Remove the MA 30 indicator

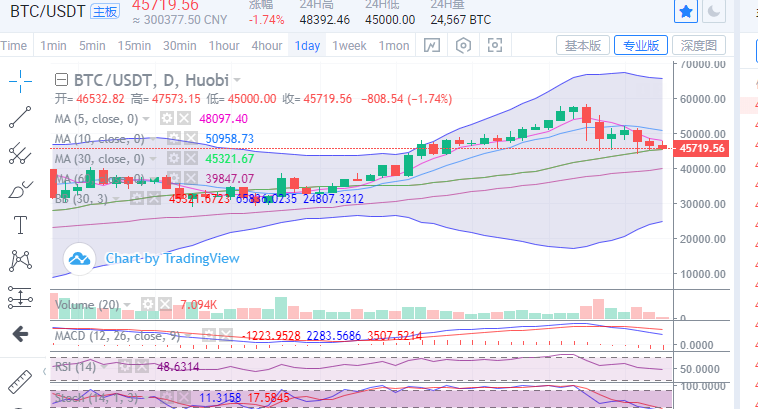(x=190, y=159)
